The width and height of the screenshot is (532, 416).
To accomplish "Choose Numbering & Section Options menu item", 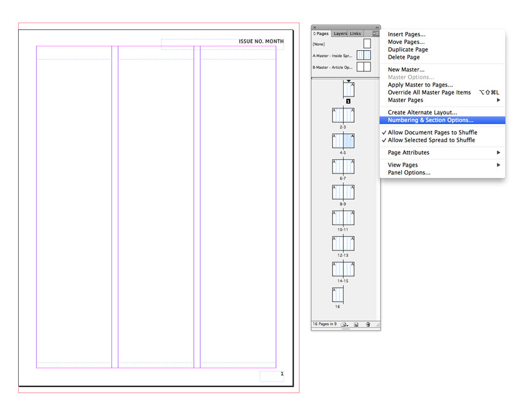I will [431, 120].
